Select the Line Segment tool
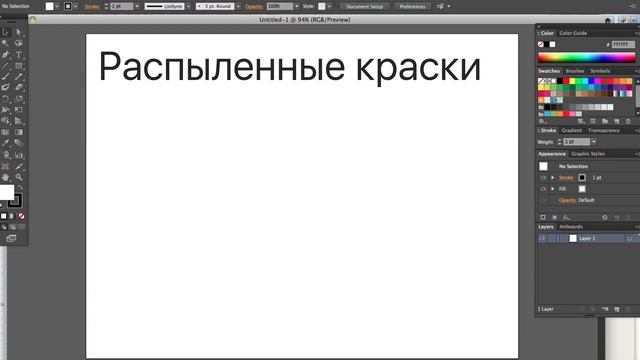 5,65
